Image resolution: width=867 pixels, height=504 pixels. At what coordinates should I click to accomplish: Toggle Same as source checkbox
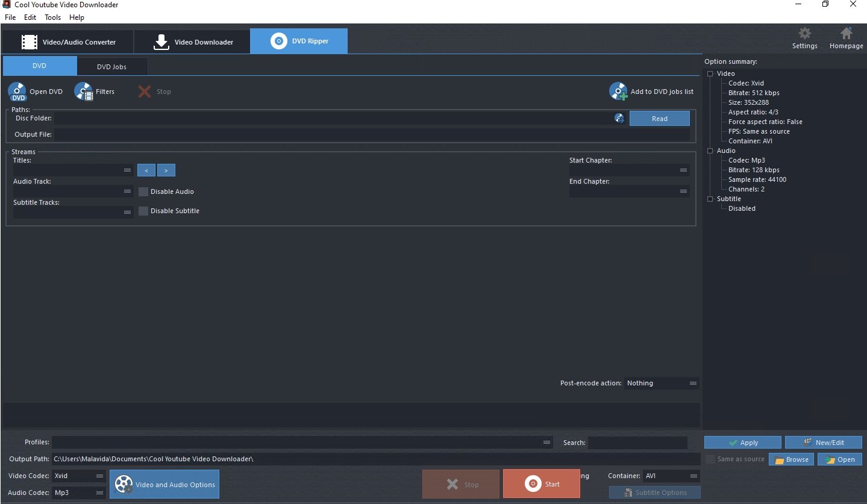pyautogui.click(x=710, y=459)
